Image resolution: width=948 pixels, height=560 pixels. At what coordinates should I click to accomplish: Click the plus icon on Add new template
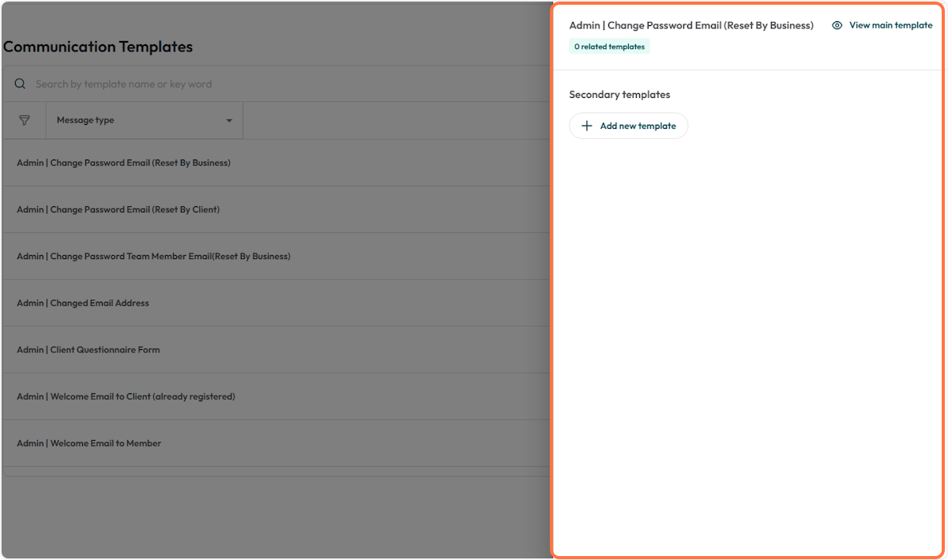point(587,126)
